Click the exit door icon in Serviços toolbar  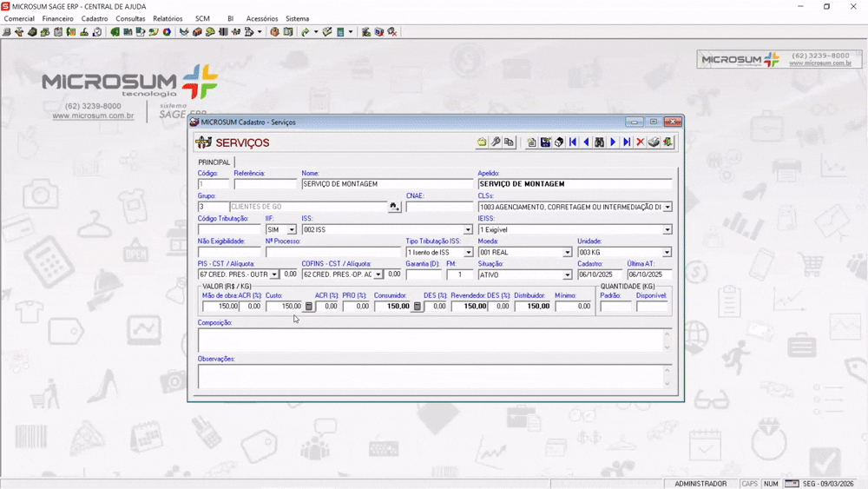(x=667, y=142)
